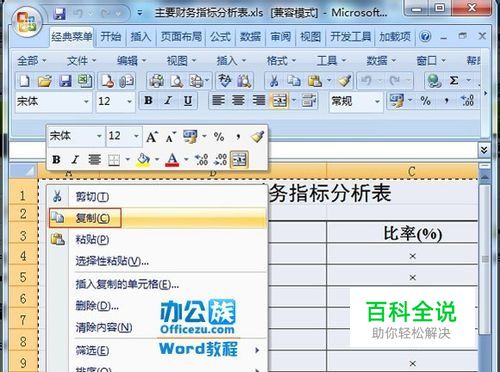Align text right in toolbar
500x372 pixels.
coord(259,100)
